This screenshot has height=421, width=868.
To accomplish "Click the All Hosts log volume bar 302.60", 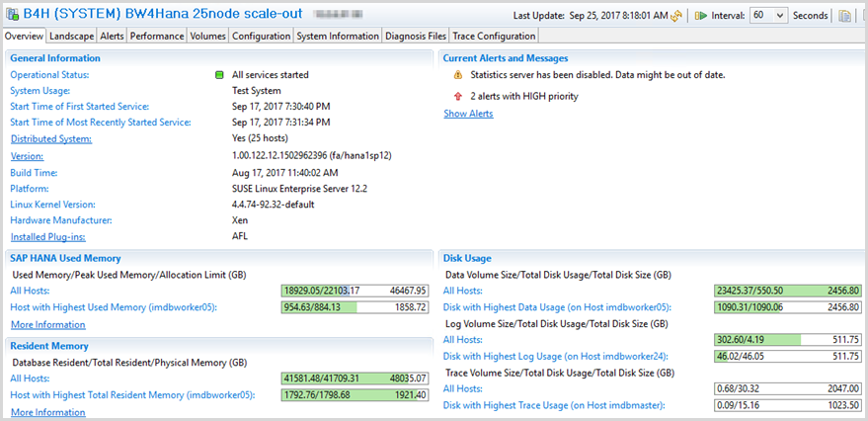I will [x=788, y=340].
